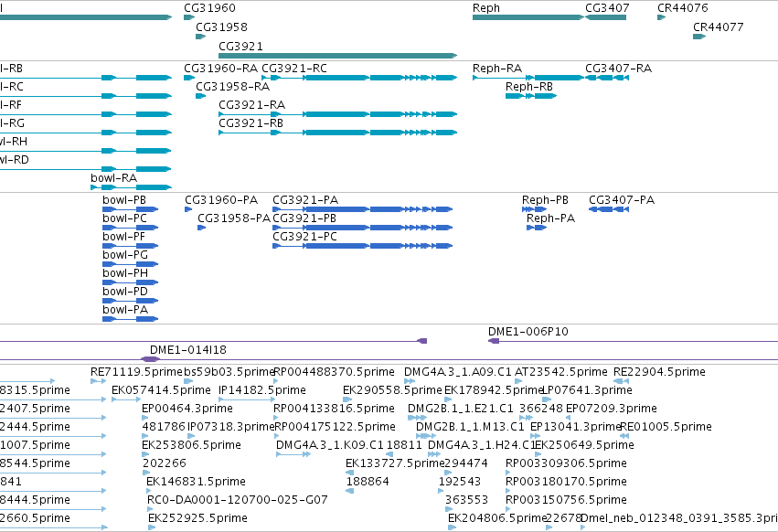
Task: Select the RC0-DA0001-120700-025-G07 EST
Action: (x=150, y=509)
